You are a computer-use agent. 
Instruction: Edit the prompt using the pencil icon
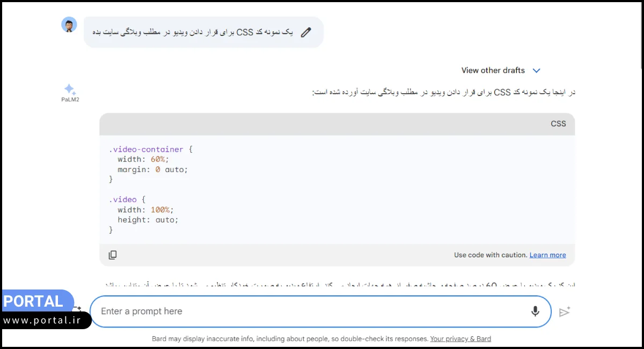pyautogui.click(x=306, y=32)
